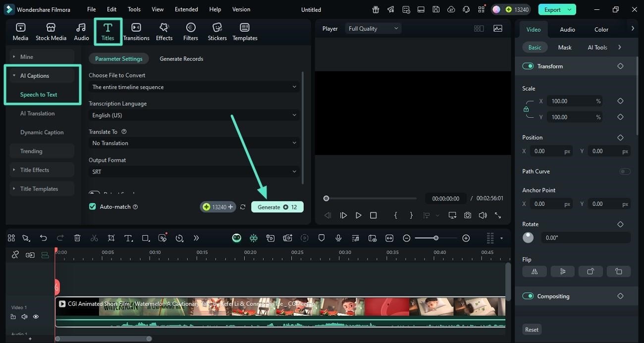
Task: Click the delete trash icon in timeline toolbar
Action: pyautogui.click(x=77, y=238)
